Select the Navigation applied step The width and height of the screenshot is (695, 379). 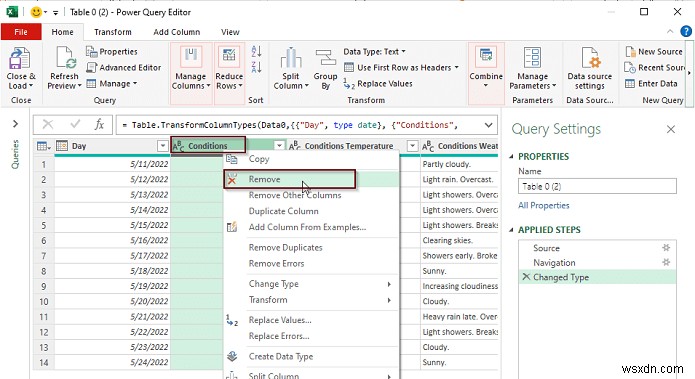pos(597,262)
